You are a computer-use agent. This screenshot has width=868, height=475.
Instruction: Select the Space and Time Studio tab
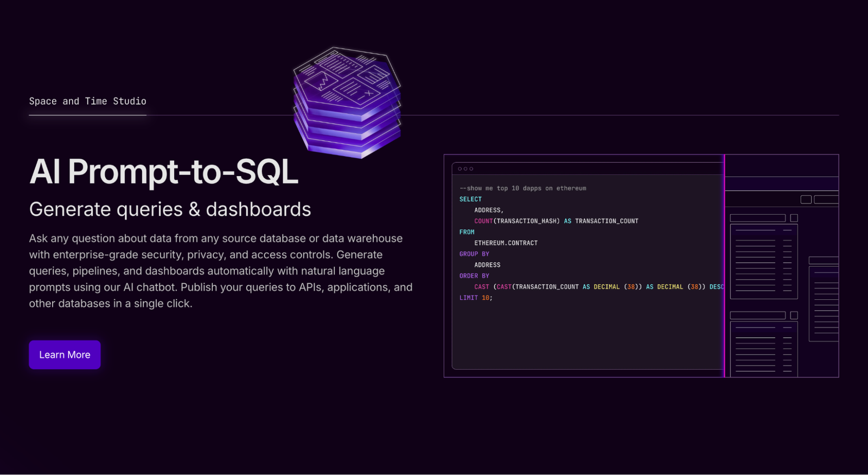pos(87,101)
